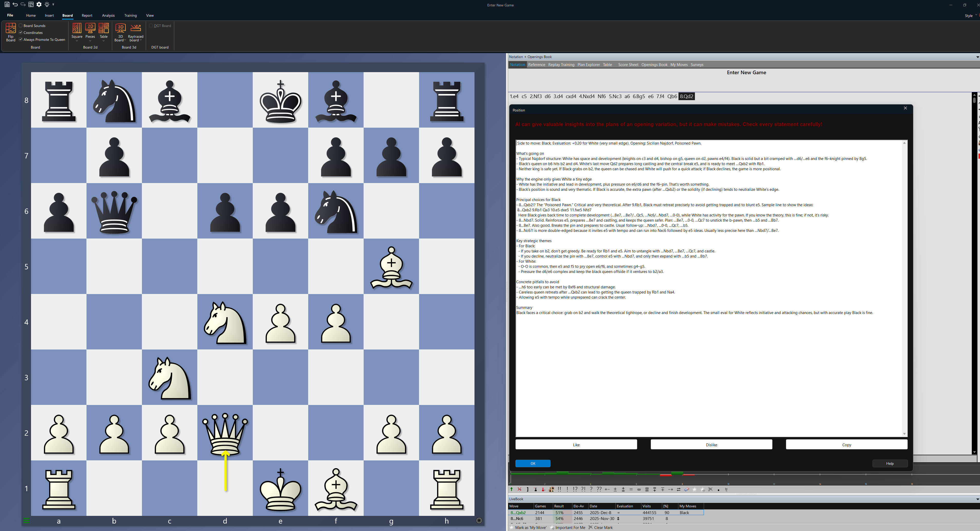Click the infinity unclear-position symbol
980x531 pixels.
639,489
